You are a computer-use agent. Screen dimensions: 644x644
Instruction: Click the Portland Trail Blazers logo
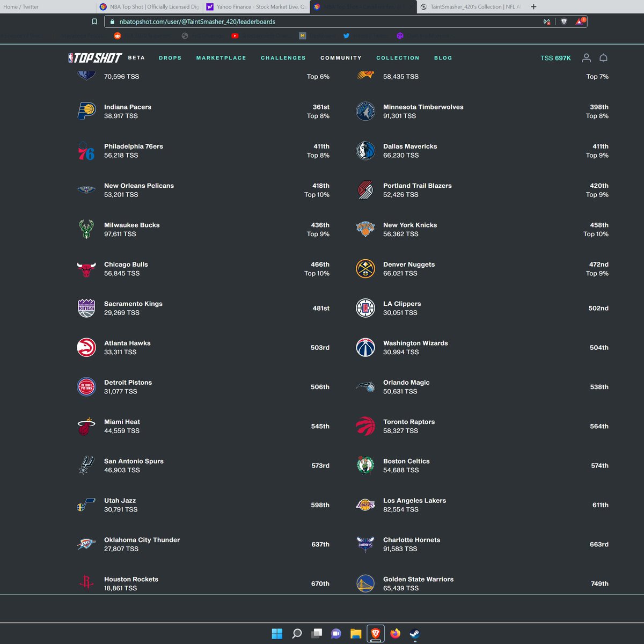tap(365, 190)
